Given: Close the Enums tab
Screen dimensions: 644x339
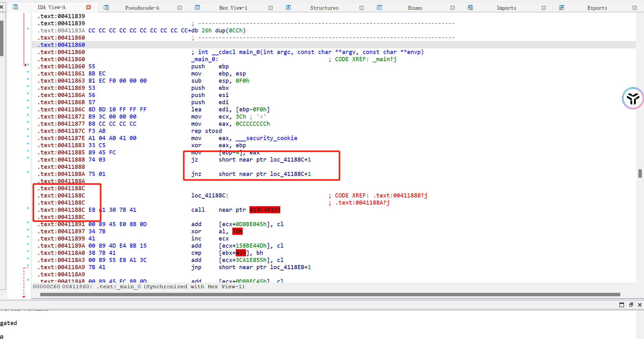Looking at the screenshot, I should [x=452, y=8].
